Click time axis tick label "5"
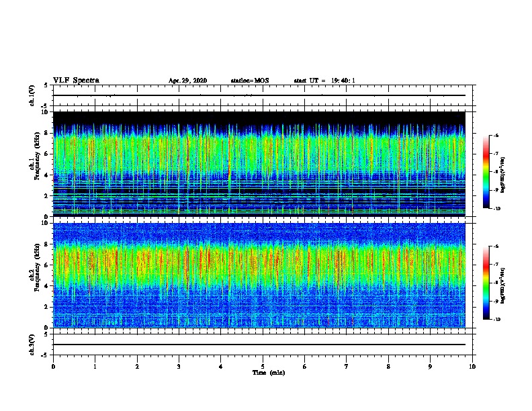 pos(263,367)
